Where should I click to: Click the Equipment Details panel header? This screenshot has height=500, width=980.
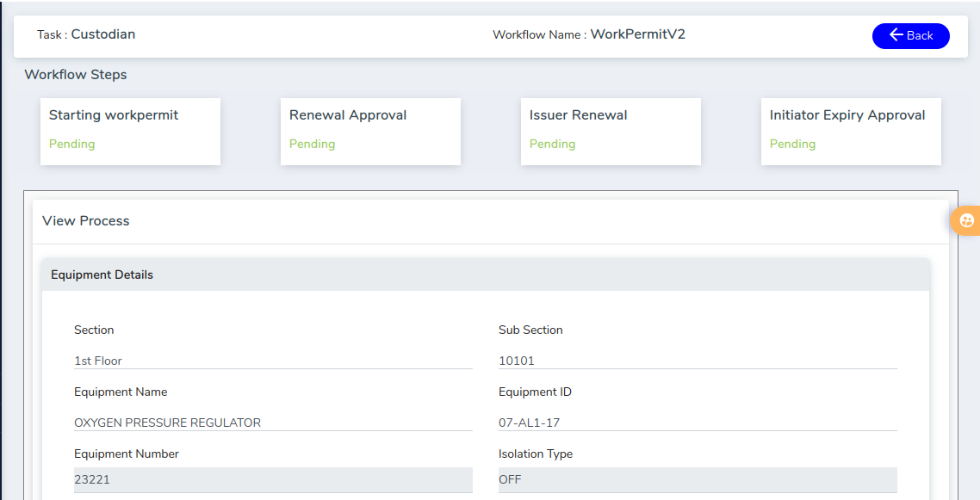(x=102, y=275)
